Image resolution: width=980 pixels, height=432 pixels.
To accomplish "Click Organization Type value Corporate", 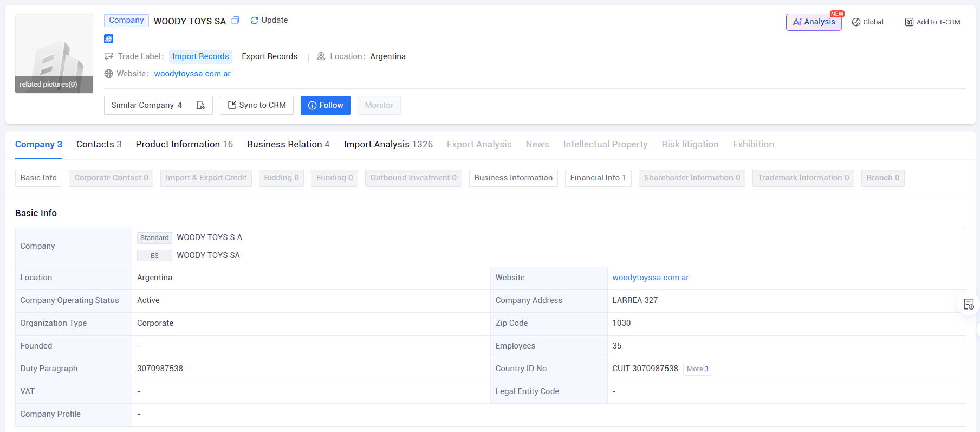I will click(155, 323).
